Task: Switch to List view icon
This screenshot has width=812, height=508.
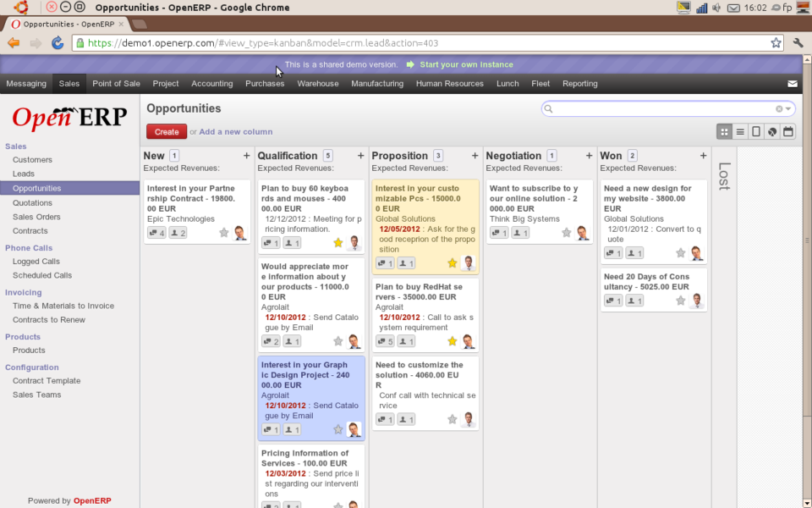Action: coord(740,132)
